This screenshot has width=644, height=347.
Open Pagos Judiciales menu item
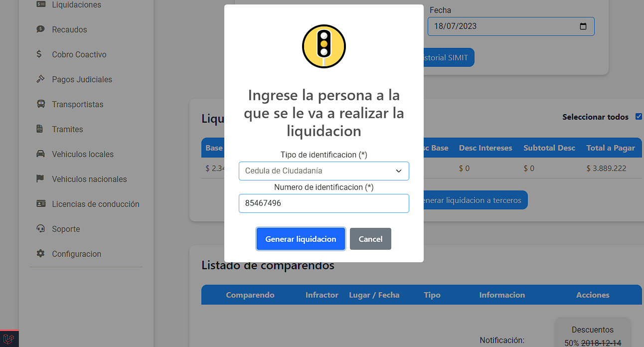pyautogui.click(x=82, y=79)
